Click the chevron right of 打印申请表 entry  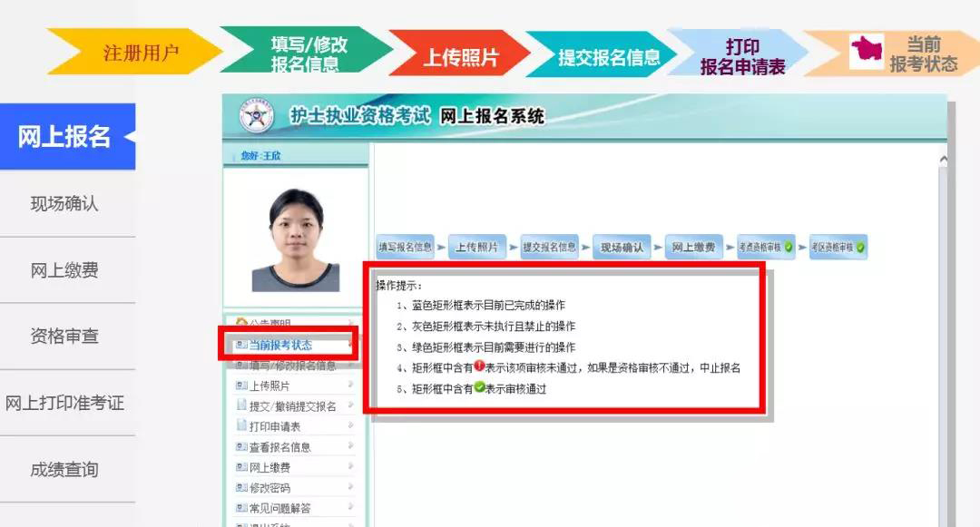350,425
